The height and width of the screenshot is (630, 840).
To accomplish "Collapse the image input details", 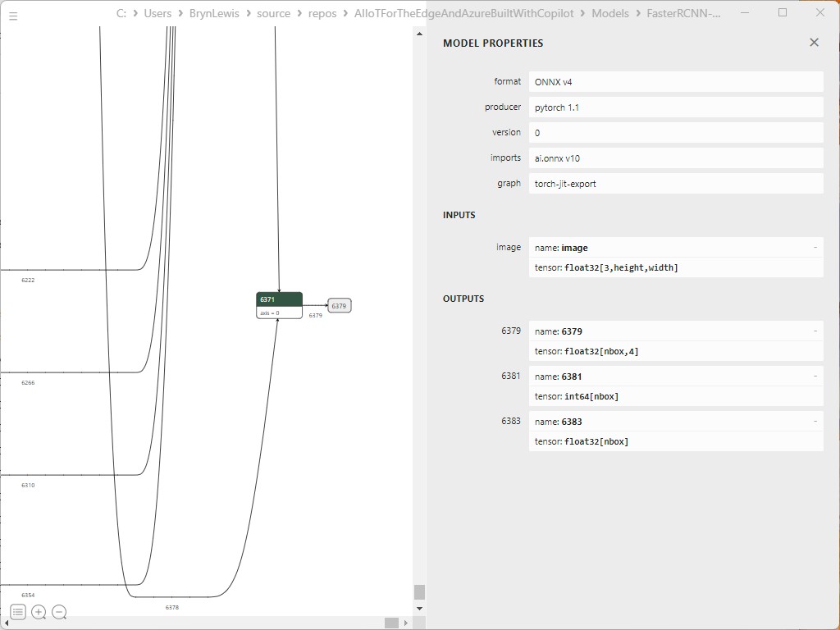I will pos(815,248).
